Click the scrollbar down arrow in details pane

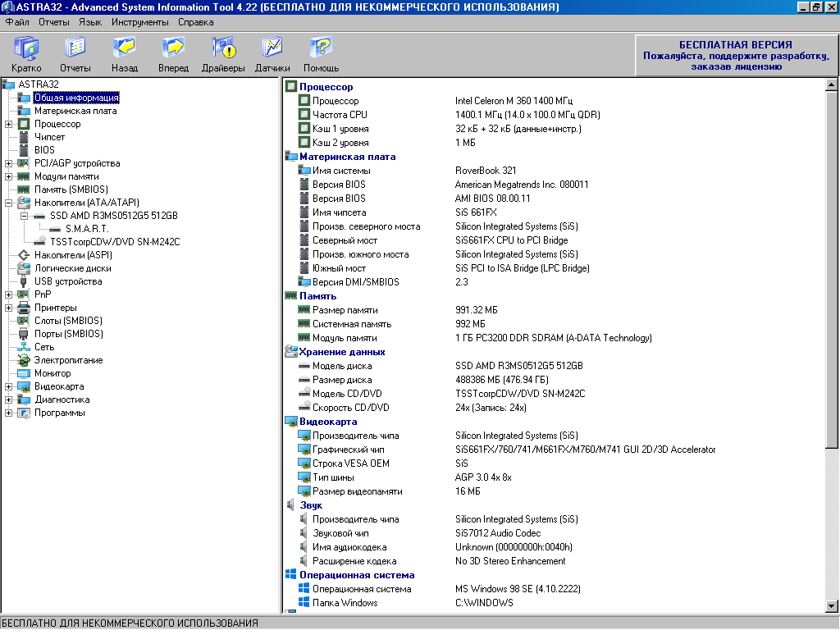click(831, 606)
